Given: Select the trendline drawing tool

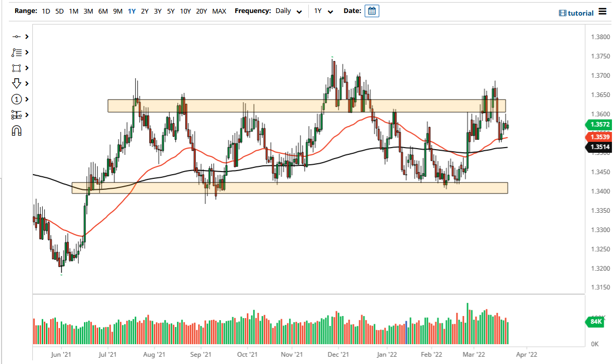Looking at the screenshot, I should pyautogui.click(x=15, y=37).
